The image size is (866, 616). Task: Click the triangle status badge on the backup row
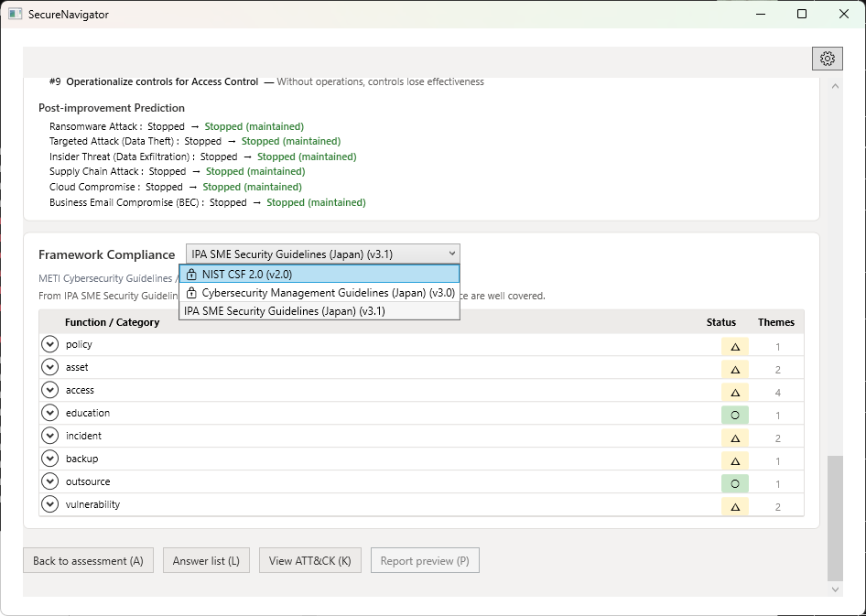[x=734, y=459]
